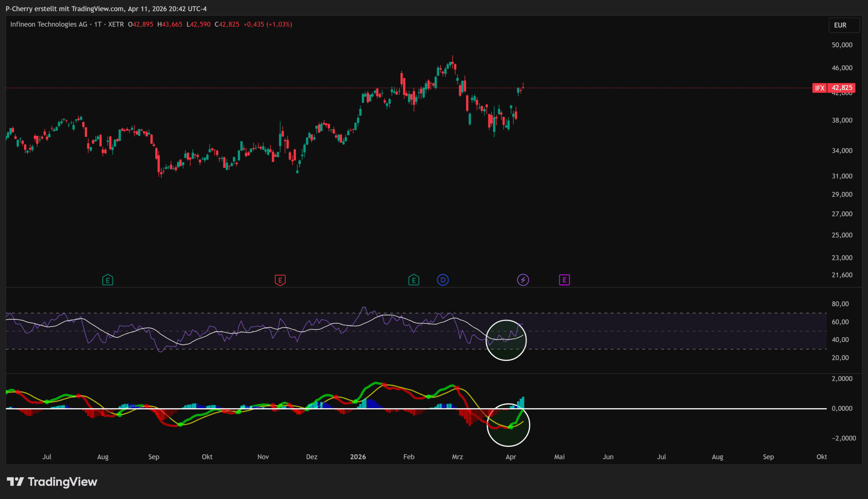
Task: Click the 42,825 current price label
Action: [842, 88]
